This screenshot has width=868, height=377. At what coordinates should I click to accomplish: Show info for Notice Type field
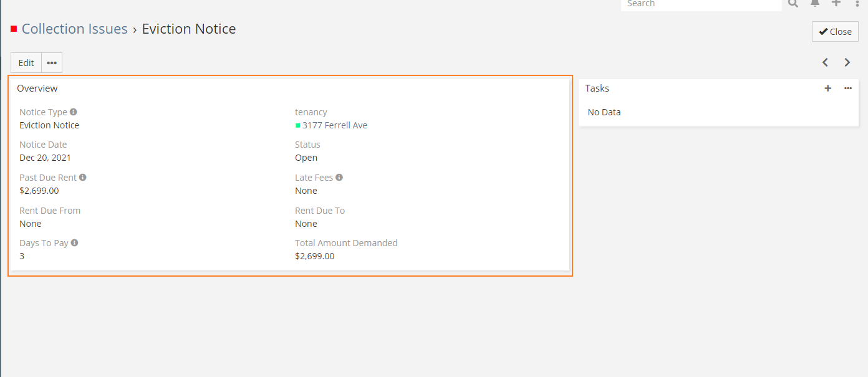(74, 112)
